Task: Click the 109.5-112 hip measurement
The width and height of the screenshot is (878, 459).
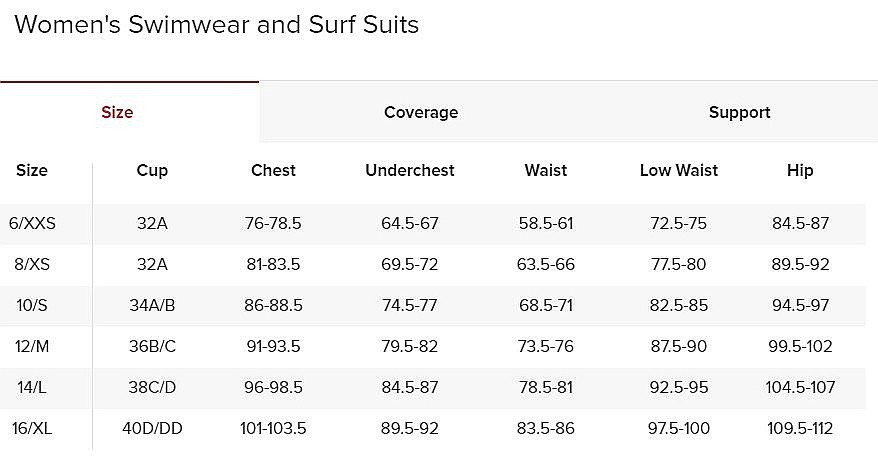Action: point(800,428)
